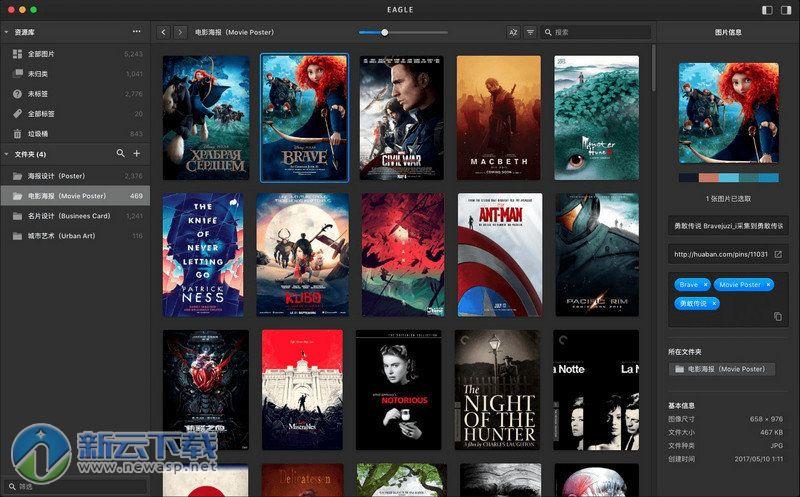The image size is (800, 497).
Task: Select the Civil War poster thumbnail
Action: (x=402, y=117)
